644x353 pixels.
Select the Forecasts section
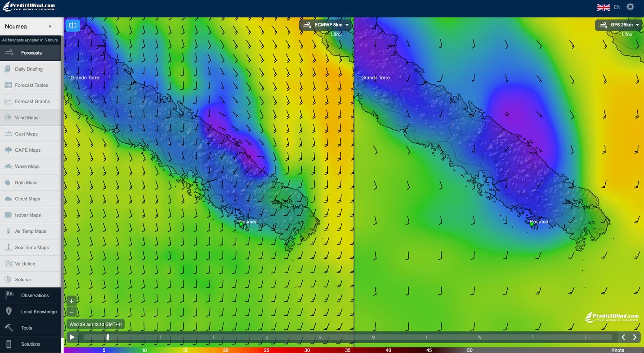pos(31,53)
